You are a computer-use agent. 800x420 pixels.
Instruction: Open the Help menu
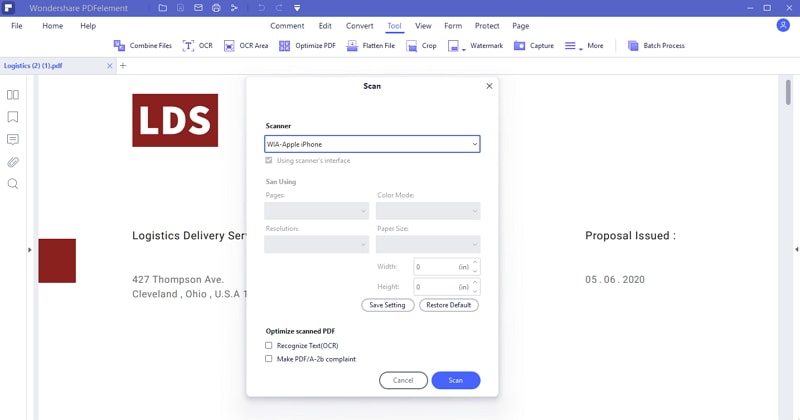click(x=88, y=26)
